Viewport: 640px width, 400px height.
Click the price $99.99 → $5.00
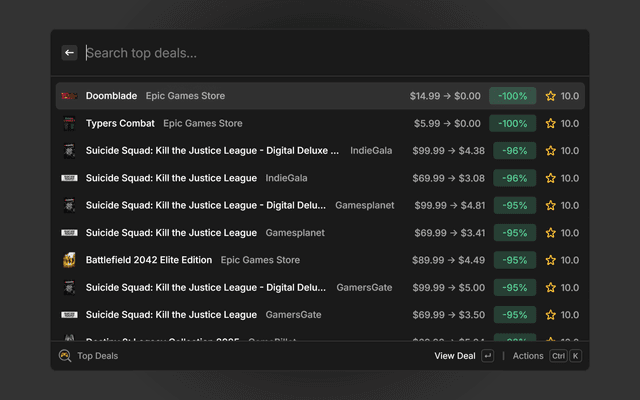(449, 287)
